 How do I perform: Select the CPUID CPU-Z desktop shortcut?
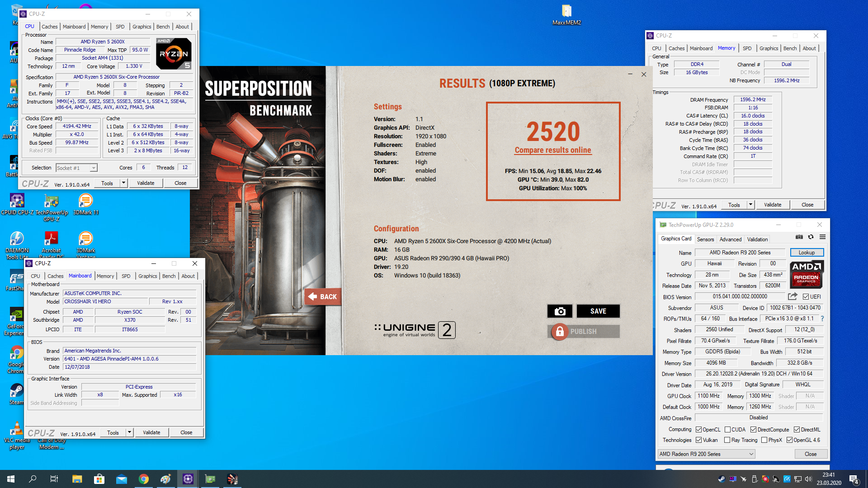17,204
